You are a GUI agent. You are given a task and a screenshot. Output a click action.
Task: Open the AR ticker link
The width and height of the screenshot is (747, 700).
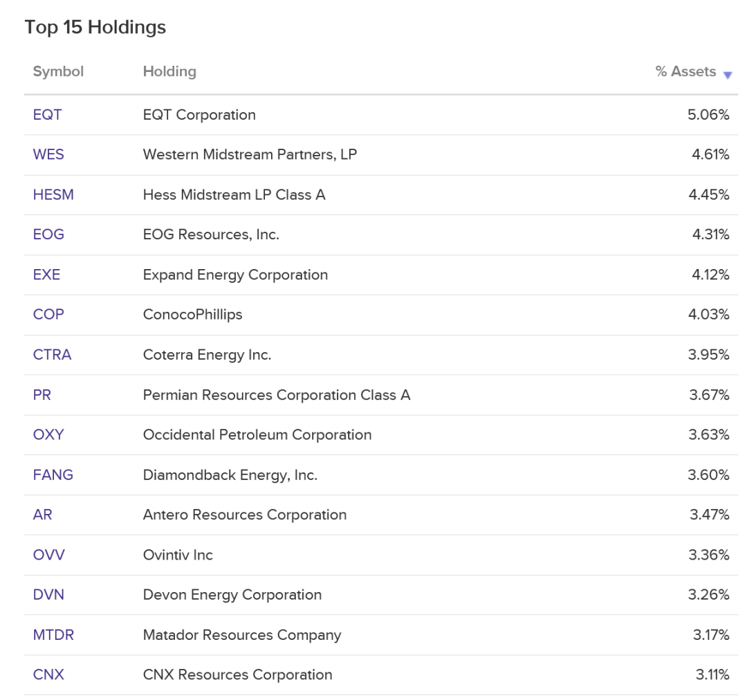pos(42,515)
